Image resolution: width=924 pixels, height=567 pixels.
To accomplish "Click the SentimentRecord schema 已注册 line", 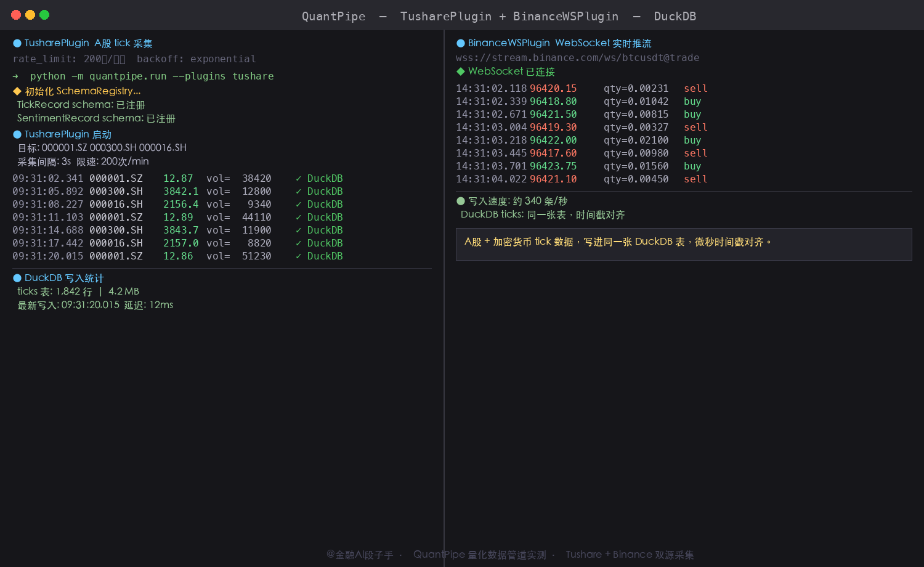I will coord(96,118).
